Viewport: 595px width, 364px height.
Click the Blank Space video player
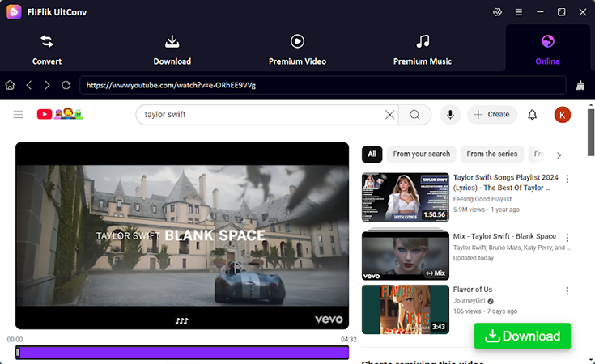182,235
